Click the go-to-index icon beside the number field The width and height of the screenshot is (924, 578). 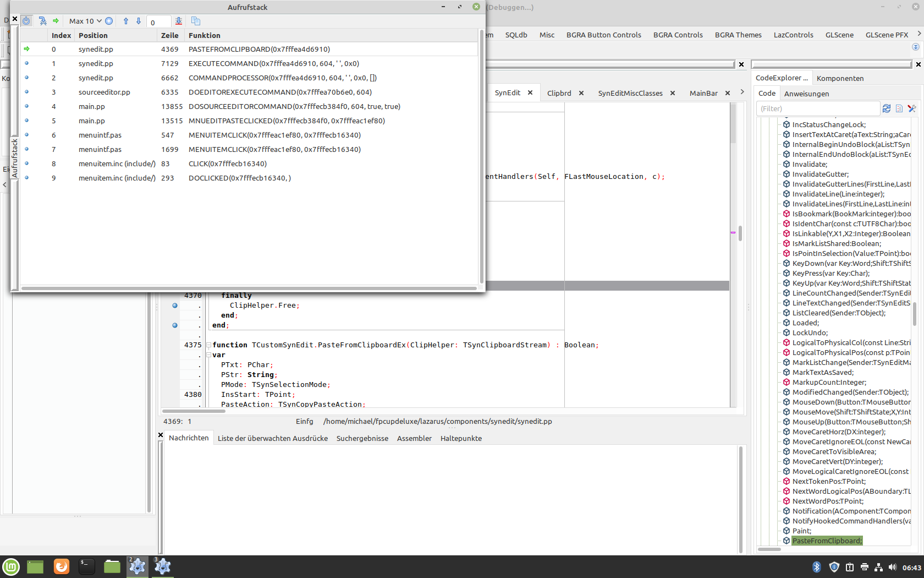coord(179,21)
